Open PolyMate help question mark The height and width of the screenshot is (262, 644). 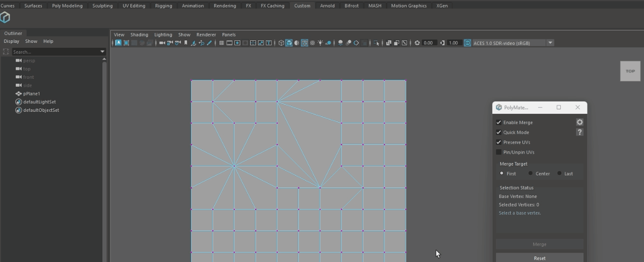click(580, 132)
